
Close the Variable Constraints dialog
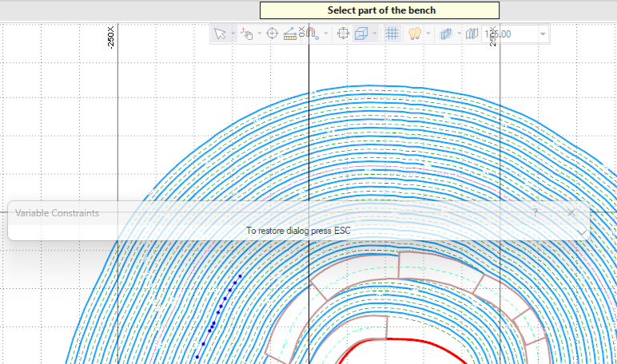click(571, 212)
